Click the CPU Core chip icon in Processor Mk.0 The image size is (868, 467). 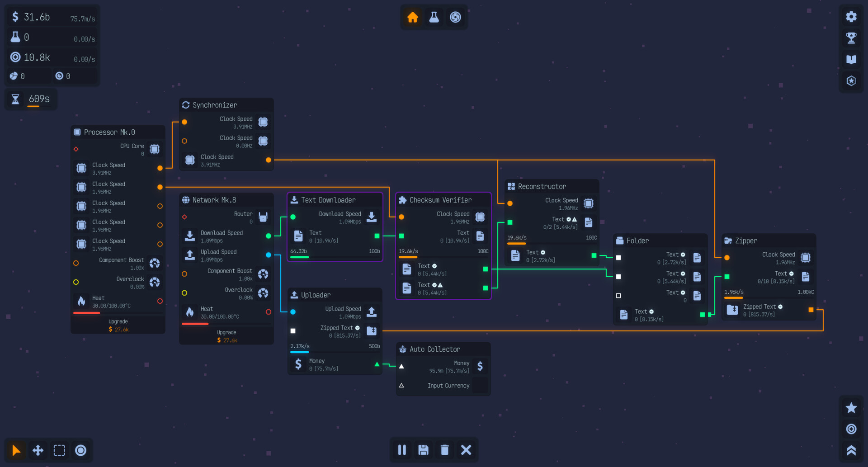pyautogui.click(x=155, y=149)
